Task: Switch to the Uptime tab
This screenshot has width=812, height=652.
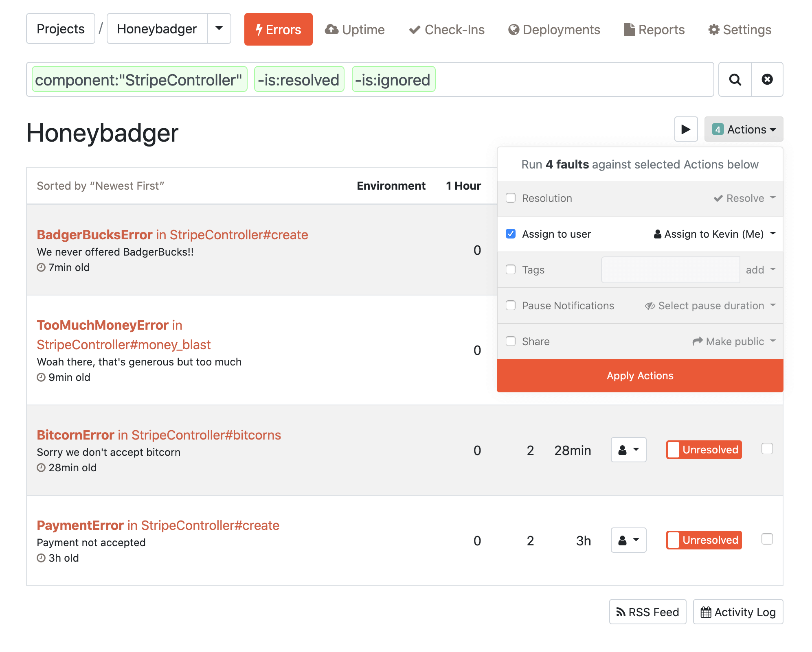Action: click(x=355, y=30)
